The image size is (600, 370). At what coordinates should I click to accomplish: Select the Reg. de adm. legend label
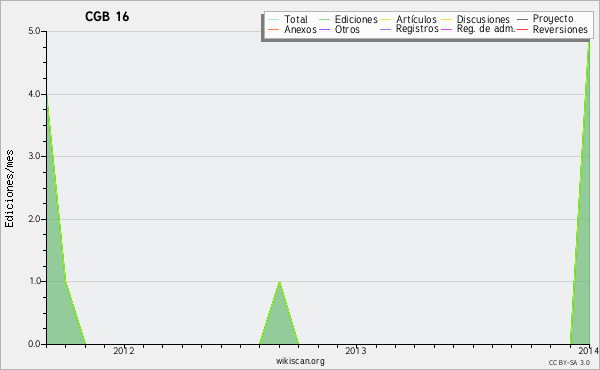pos(486,29)
